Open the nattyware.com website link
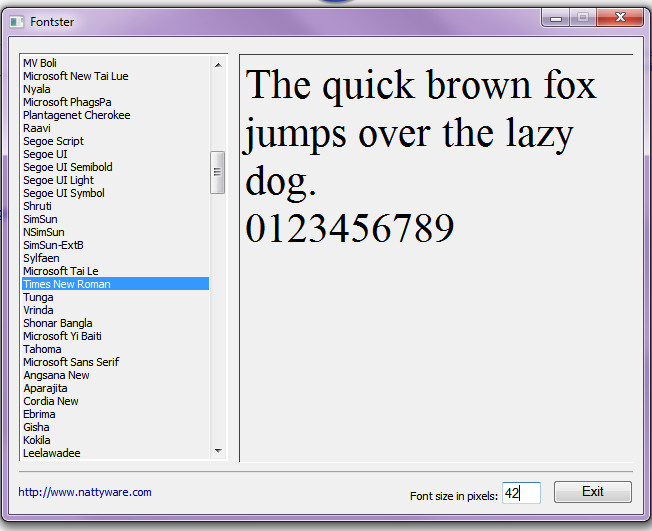Viewport: 652px width, 531px height. point(85,492)
